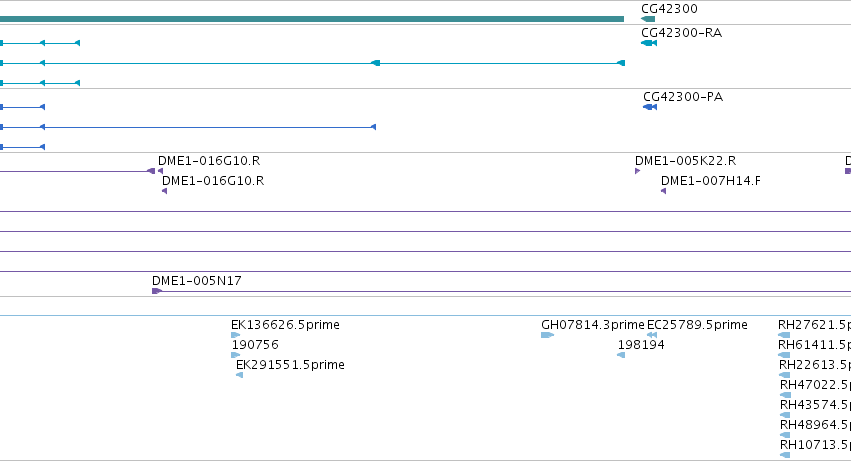Select the DME1-005K22.R label
Screen dimensions: 851x461
click(685, 161)
